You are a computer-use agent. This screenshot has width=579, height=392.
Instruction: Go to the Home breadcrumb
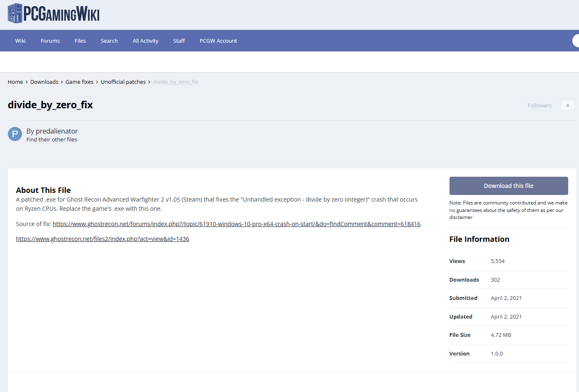15,82
